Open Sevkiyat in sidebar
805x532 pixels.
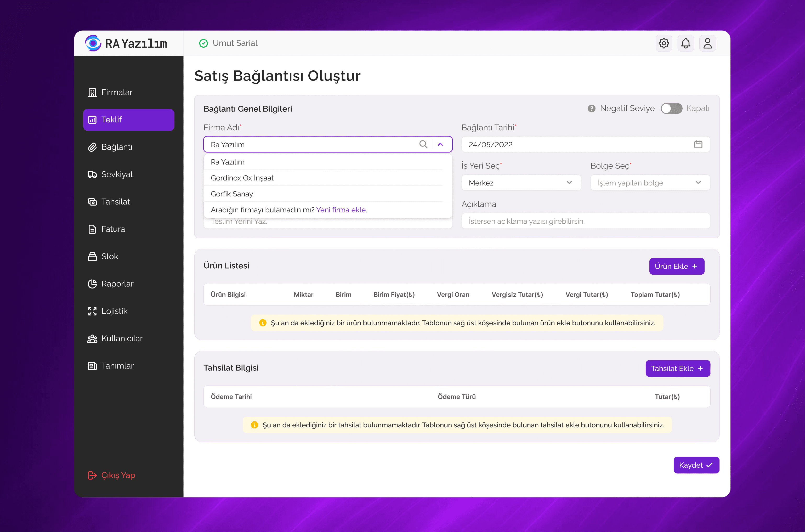117,174
